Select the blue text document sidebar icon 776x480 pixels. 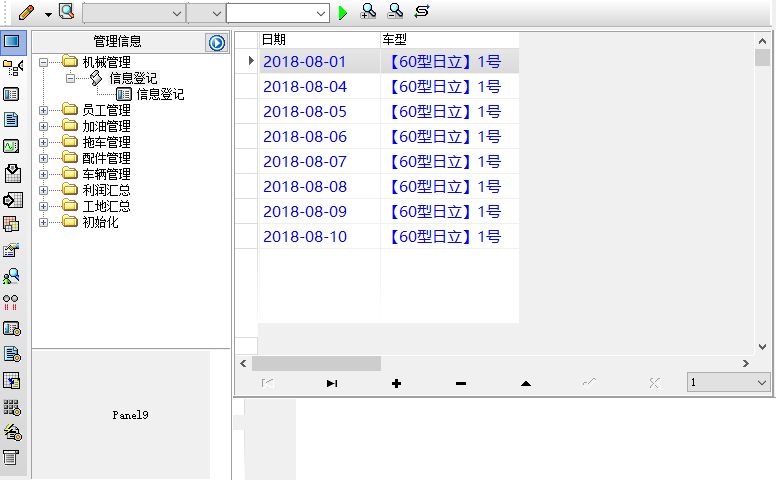(11, 119)
